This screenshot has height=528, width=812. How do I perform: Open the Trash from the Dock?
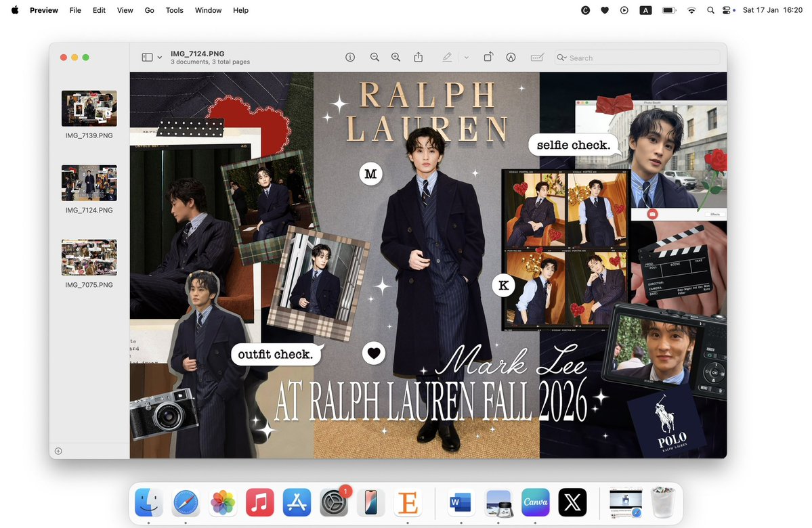click(663, 502)
